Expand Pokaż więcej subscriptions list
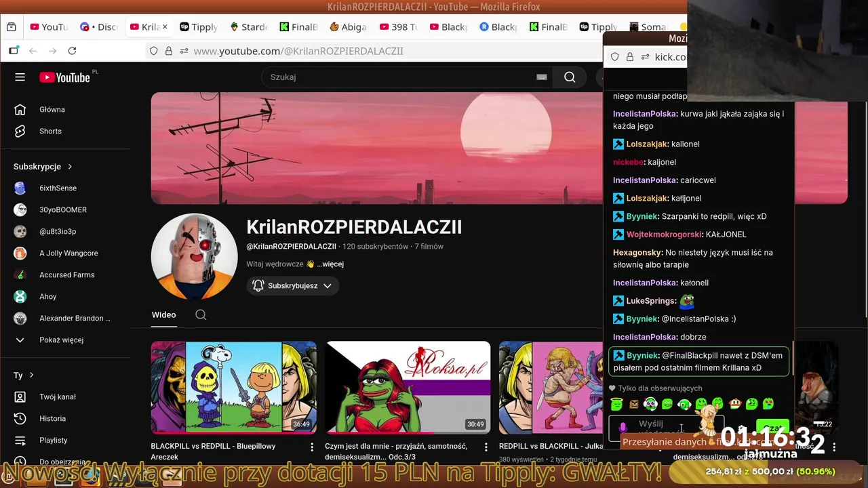Screen dimensions: 868x488 [x=61, y=340]
